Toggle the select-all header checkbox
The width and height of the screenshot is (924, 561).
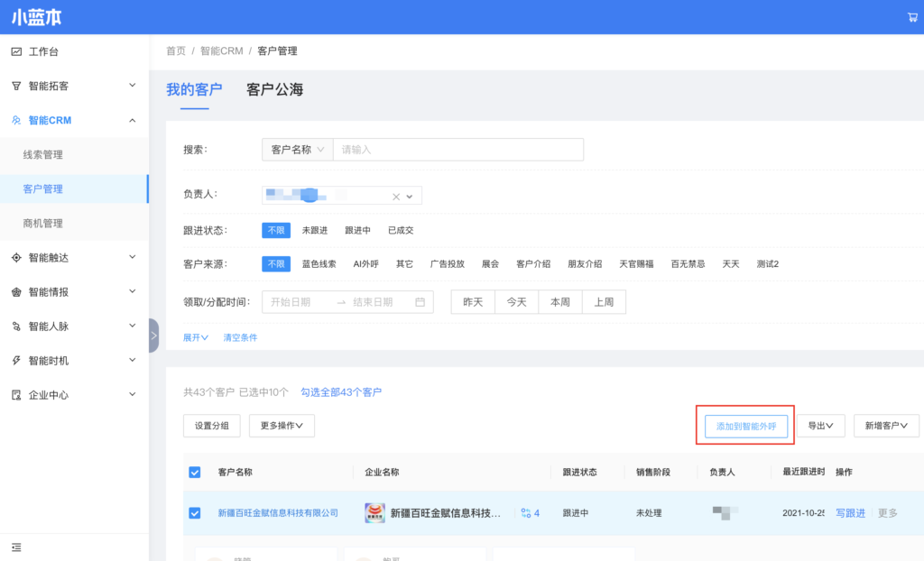coord(195,472)
